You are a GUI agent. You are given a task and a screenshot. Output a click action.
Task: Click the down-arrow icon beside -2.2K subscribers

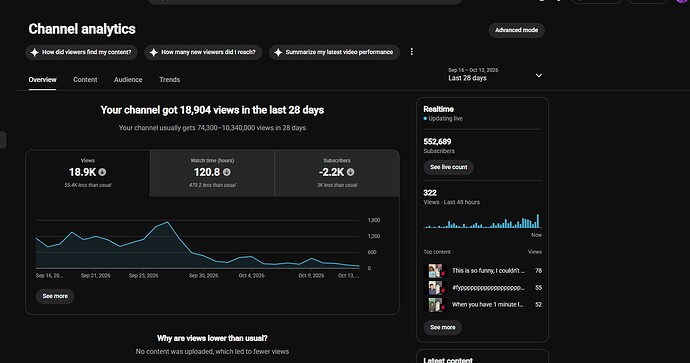tap(350, 172)
